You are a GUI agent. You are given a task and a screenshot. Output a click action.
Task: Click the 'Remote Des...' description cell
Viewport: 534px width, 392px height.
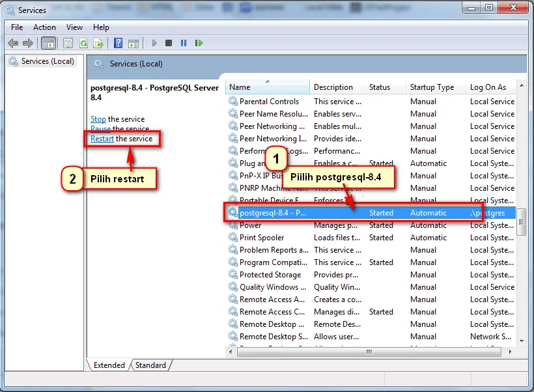point(337,324)
